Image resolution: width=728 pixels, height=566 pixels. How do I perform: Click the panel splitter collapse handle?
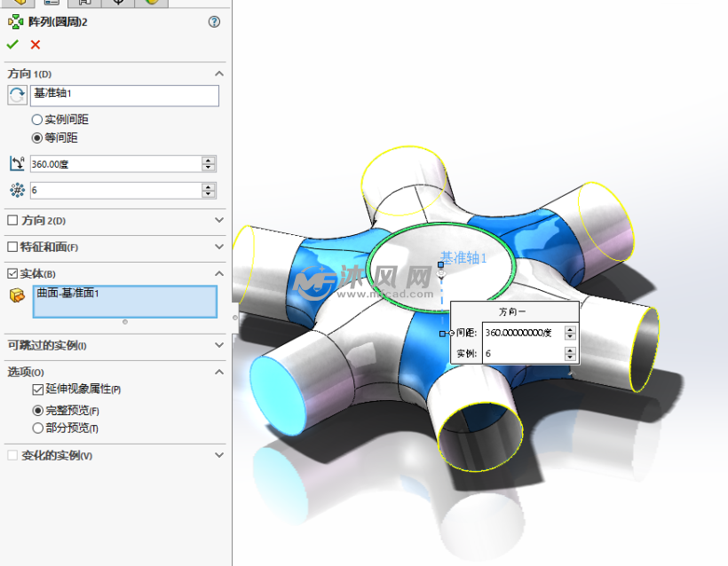pyautogui.click(x=235, y=318)
